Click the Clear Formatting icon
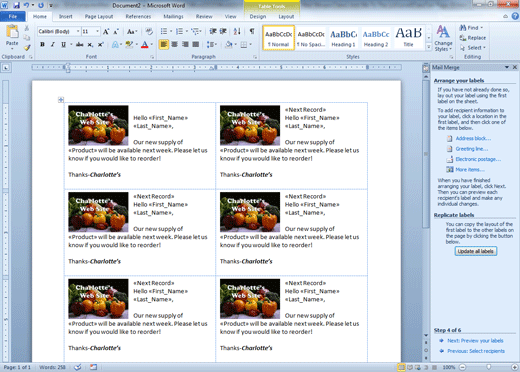 pyautogui.click(x=149, y=32)
